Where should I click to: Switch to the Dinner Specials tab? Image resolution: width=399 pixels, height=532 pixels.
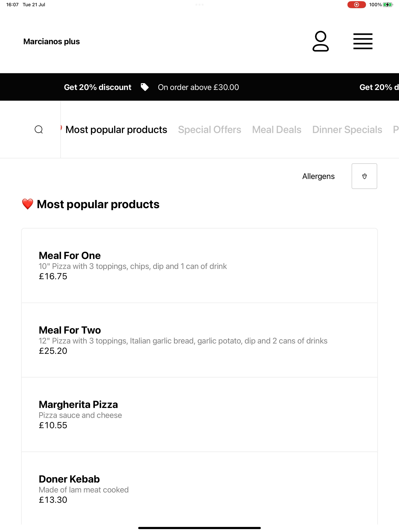347,130
